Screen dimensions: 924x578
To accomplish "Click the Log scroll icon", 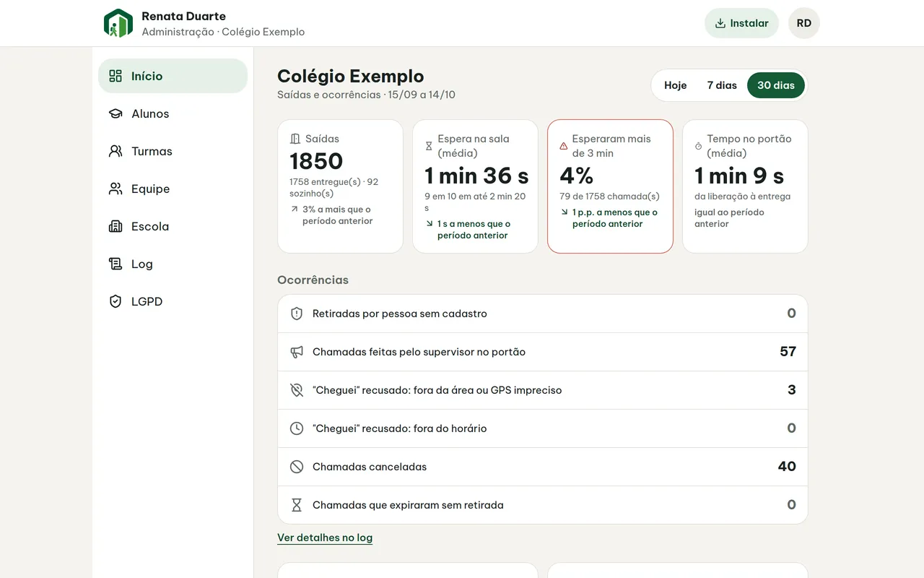I will pos(115,264).
